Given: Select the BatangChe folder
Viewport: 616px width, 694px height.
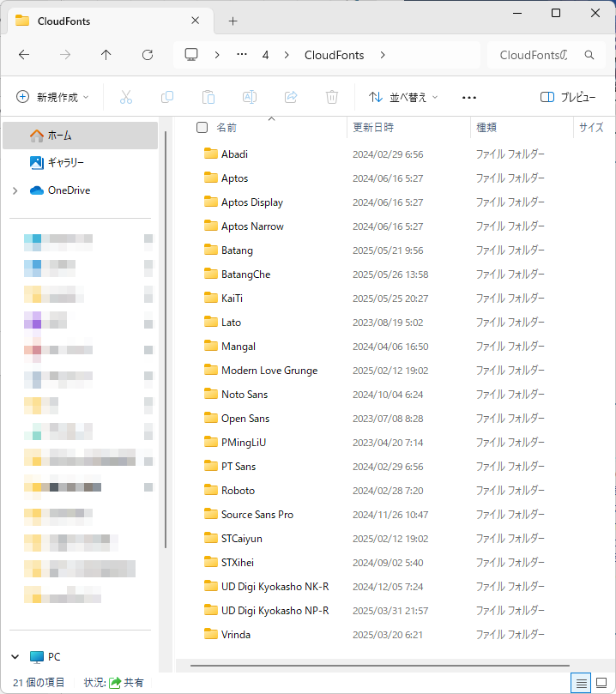Looking at the screenshot, I should 245,275.
